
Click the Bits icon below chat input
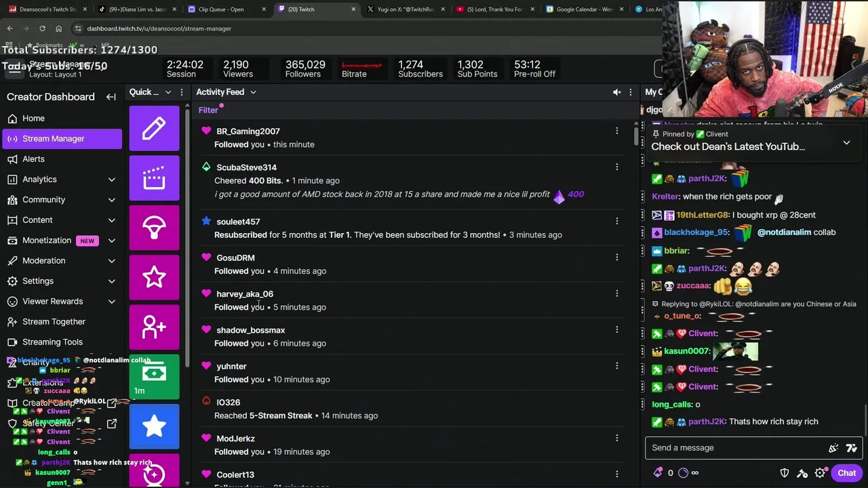[x=658, y=473]
